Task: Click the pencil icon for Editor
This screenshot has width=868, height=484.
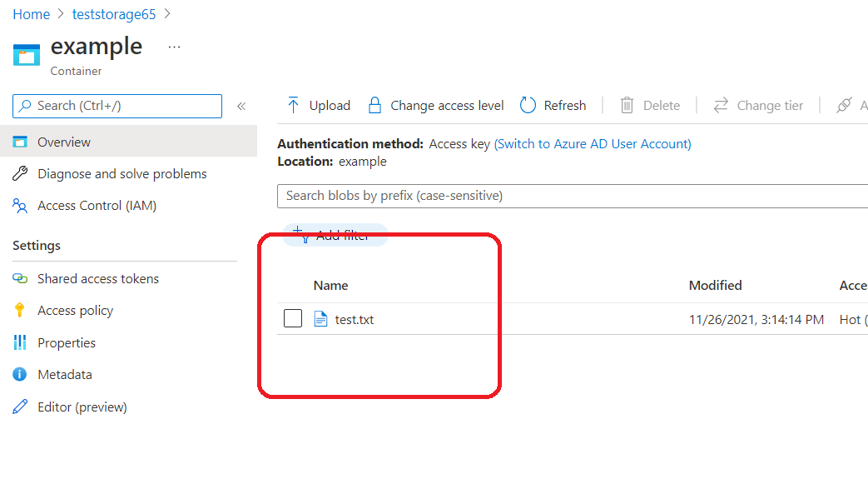Action: (x=20, y=407)
